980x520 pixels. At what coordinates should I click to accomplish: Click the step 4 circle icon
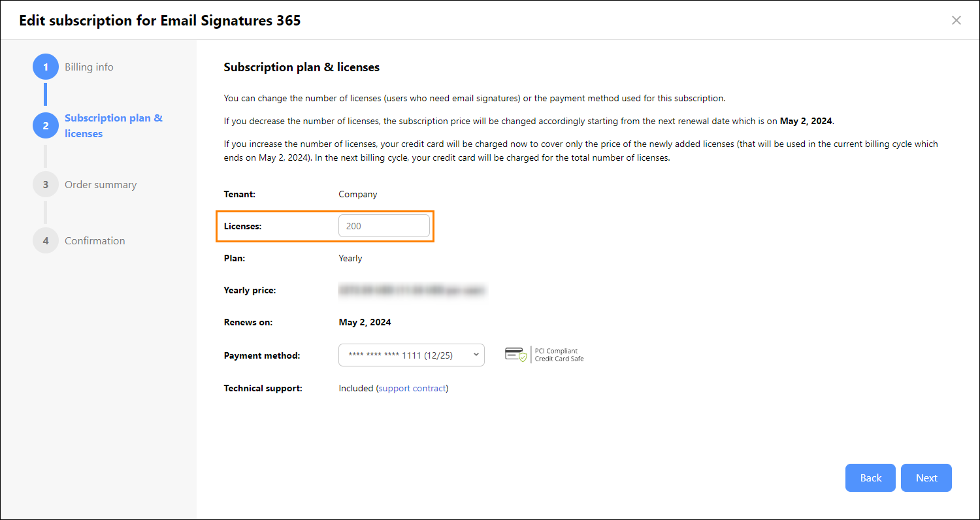coord(46,241)
